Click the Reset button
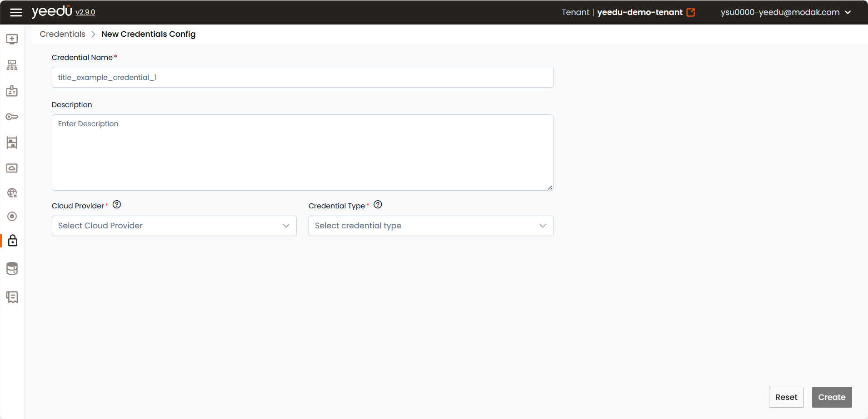The image size is (868, 419). (x=786, y=397)
